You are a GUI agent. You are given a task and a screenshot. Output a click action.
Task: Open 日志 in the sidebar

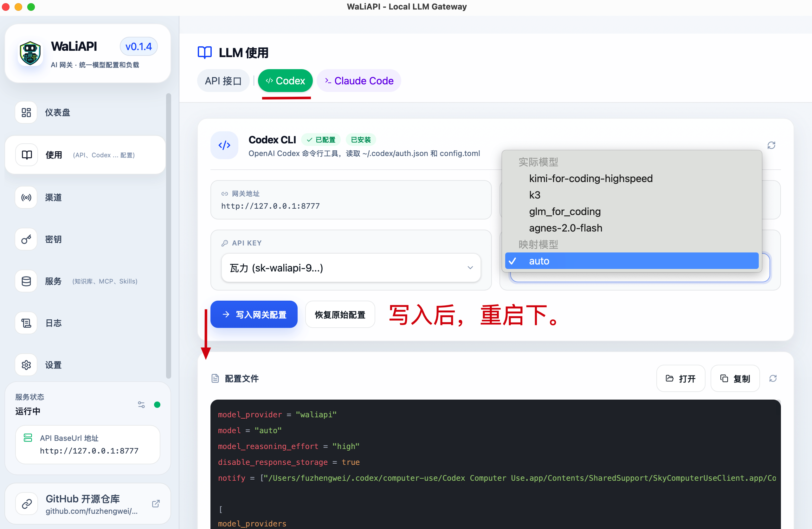[x=85, y=323]
